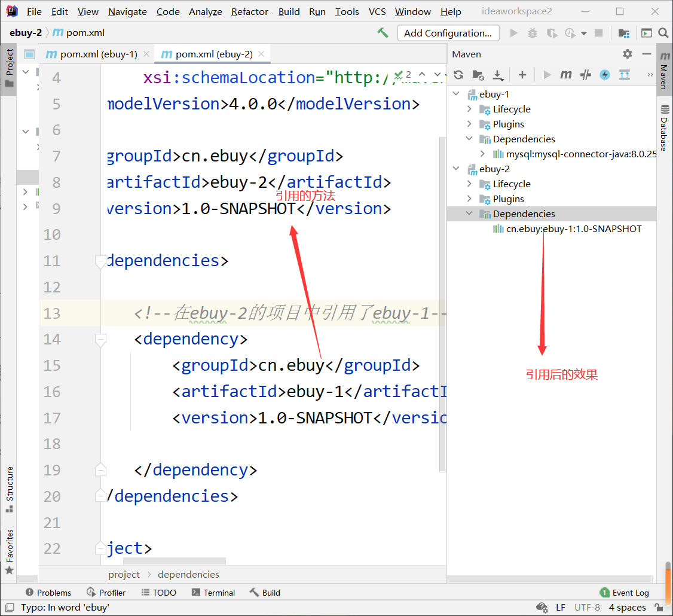The image size is (673, 616).
Task: Click Collapse All icon in Maven toolbar
Action: point(625,75)
